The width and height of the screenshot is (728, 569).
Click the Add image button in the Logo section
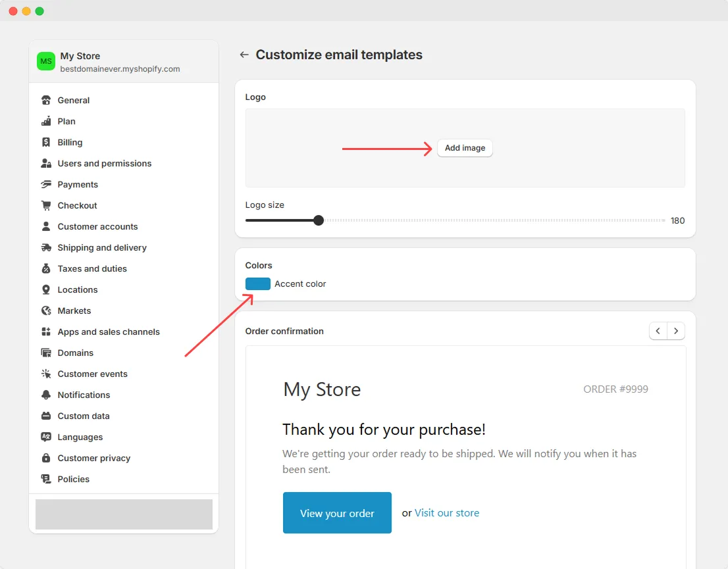click(465, 148)
